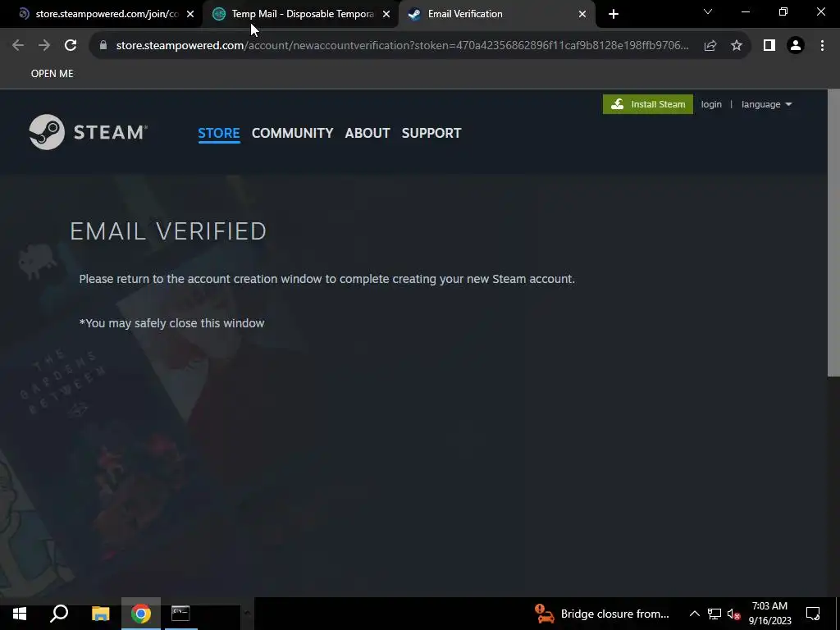
Task: Close the Email Verification tab
Action: click(582, 14)
